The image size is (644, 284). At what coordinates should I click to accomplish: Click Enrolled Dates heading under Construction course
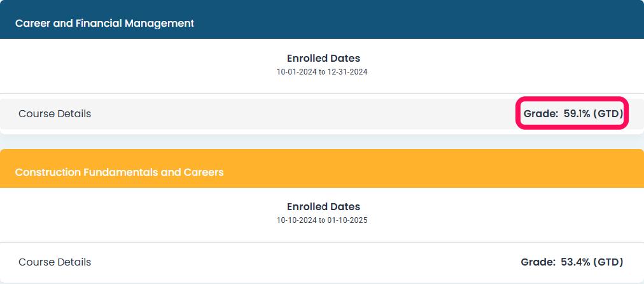click(323, 207)
